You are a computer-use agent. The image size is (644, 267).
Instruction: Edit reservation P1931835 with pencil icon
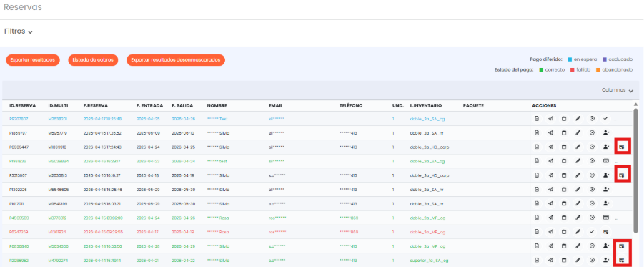pos(578,161)
